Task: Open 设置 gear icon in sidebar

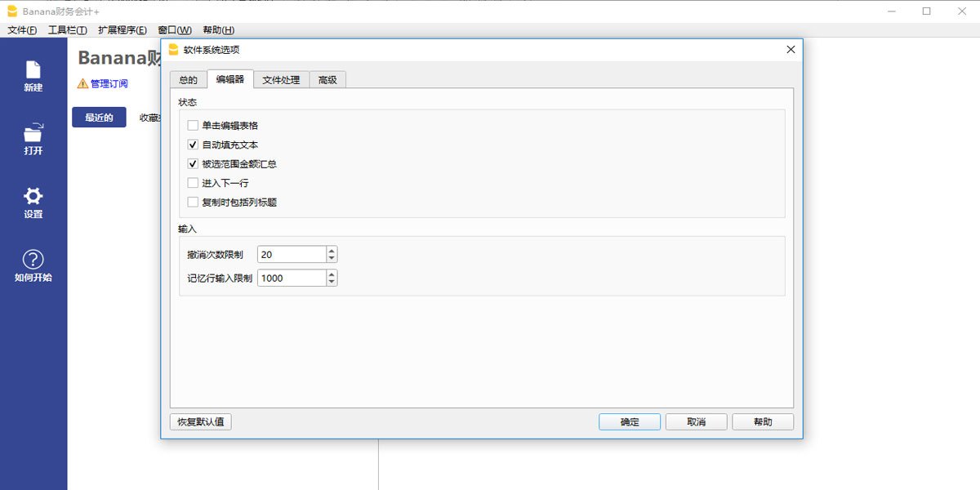Action: tap(33, 197)
